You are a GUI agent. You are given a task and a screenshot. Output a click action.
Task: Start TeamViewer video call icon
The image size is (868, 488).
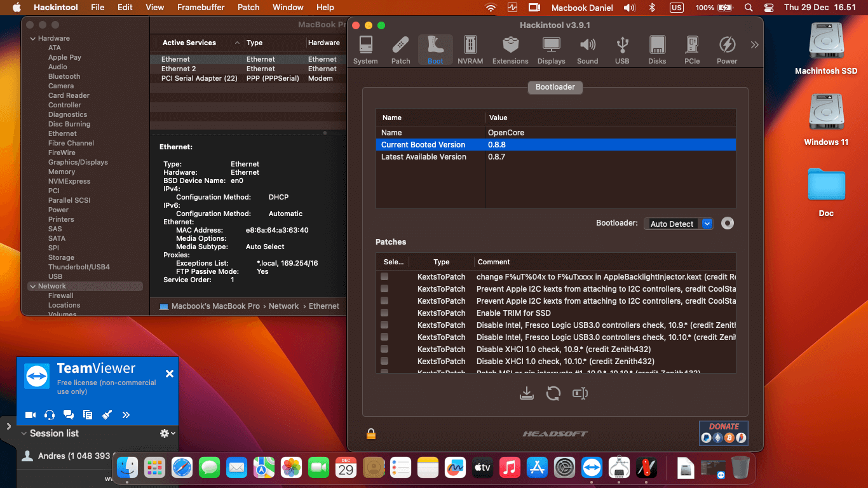[30, 415]
